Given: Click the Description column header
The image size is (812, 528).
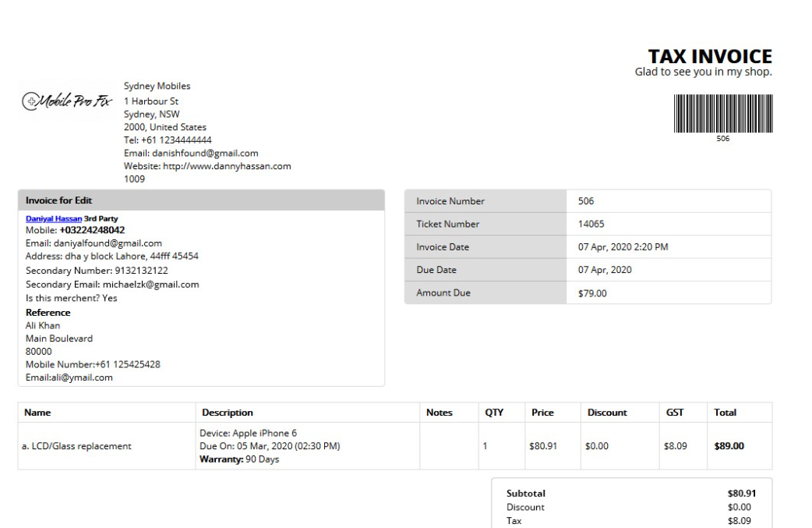Looking at the screenshot, I should tap(227, 413).
